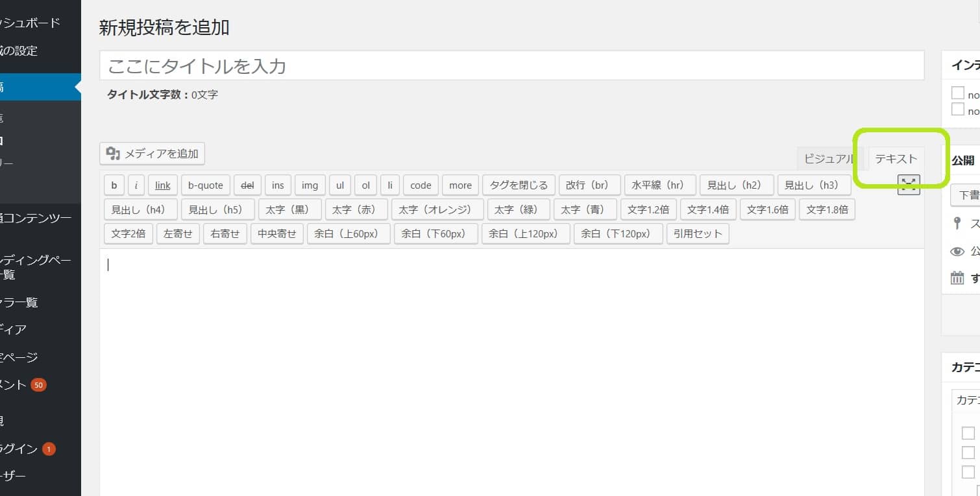The image size is (980, 496).
Task: Insert heading with 見出し（h4） button
Action: click(x=140, y=209)
